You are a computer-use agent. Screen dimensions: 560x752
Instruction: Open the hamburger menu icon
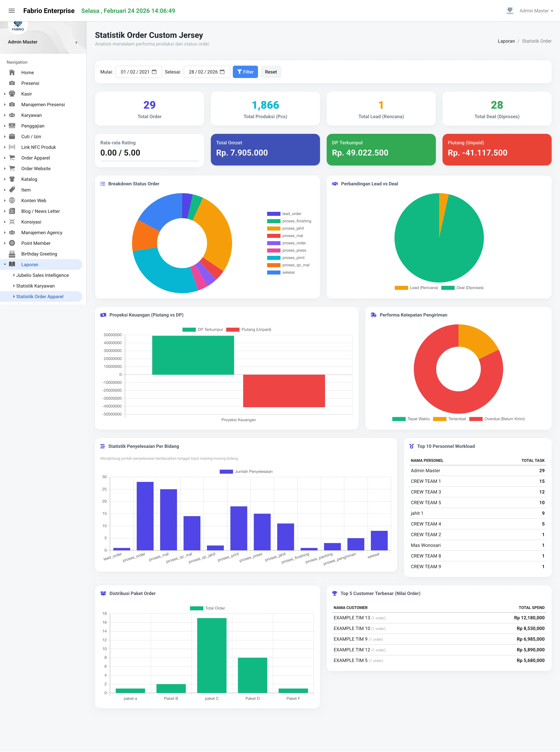click(x=11, y=11)
